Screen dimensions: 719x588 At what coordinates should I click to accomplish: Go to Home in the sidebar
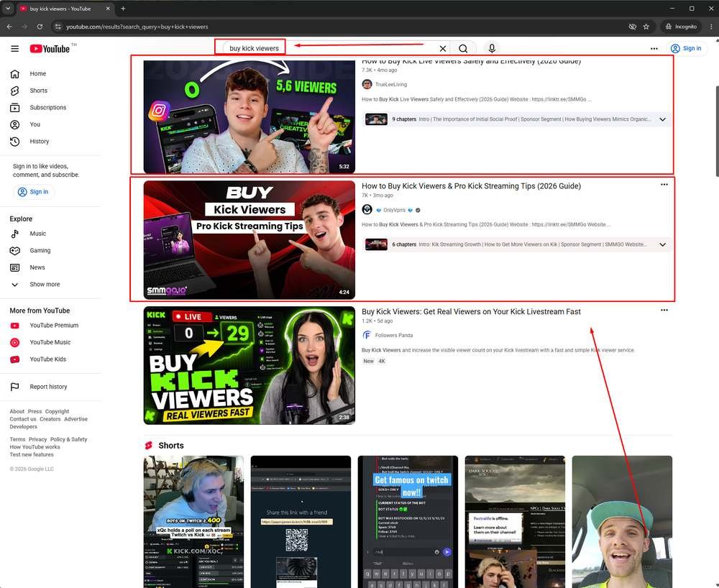coord(50,73)
